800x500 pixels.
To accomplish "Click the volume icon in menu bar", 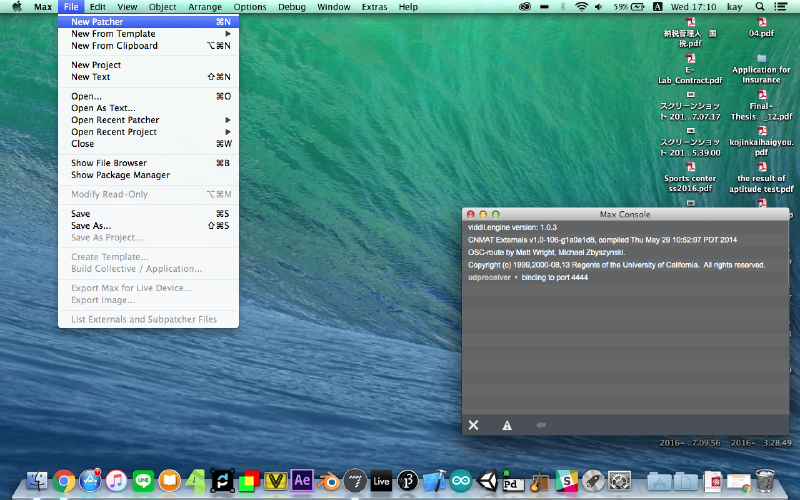I will [598, 7].
